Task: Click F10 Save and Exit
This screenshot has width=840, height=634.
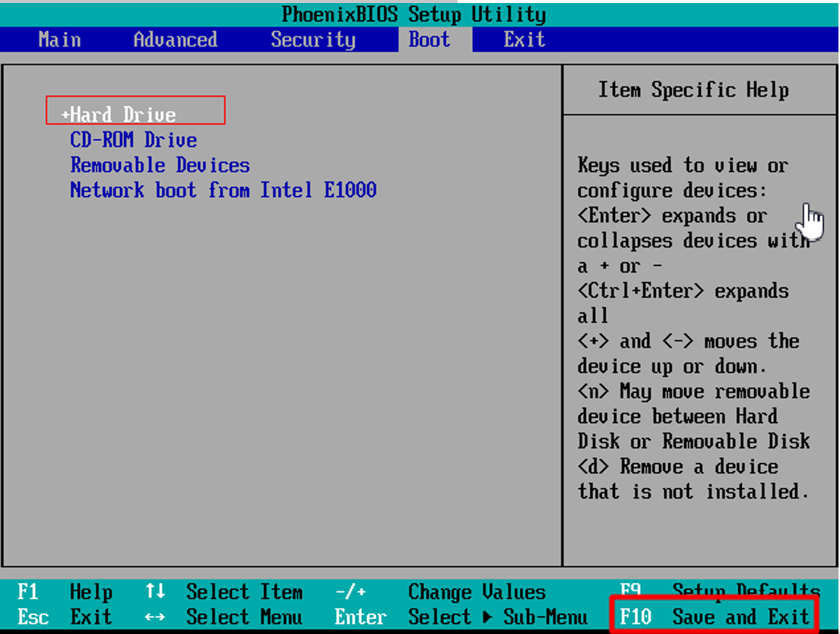Action: point(714,617)
